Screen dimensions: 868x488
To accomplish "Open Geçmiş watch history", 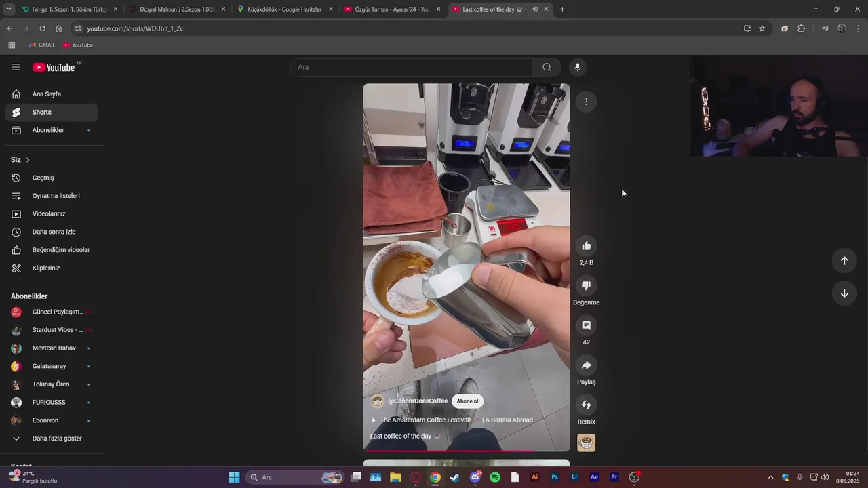I will (52, 178).
